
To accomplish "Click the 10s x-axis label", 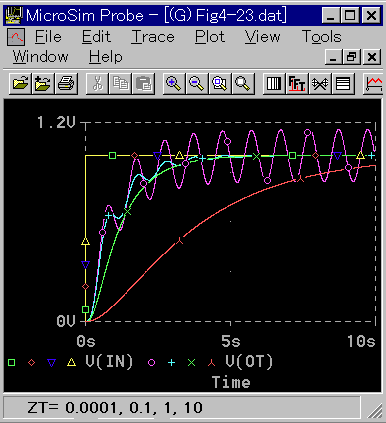I will 361,341.
